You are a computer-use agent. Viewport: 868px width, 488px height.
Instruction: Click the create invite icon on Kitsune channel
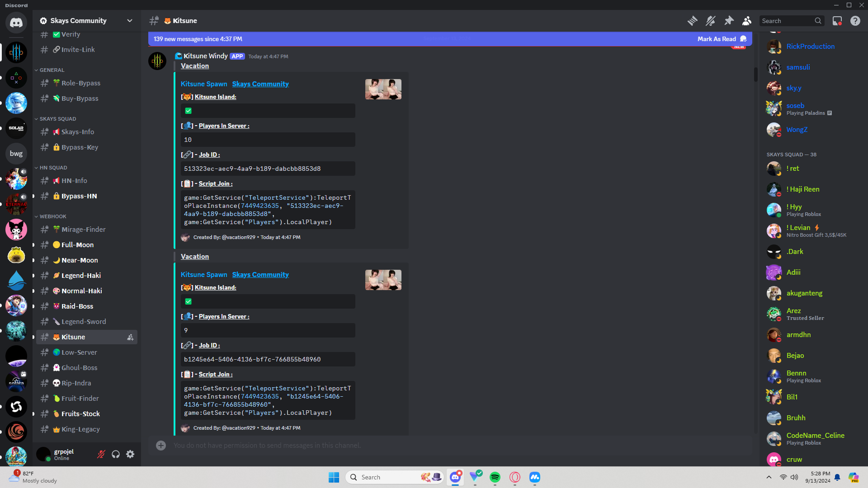(x=130, y=337)
